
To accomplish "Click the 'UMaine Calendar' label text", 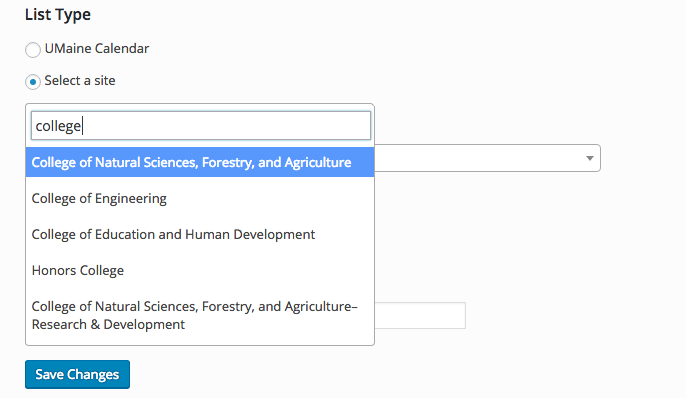I will pyautogui.click(x=97, y=49).
